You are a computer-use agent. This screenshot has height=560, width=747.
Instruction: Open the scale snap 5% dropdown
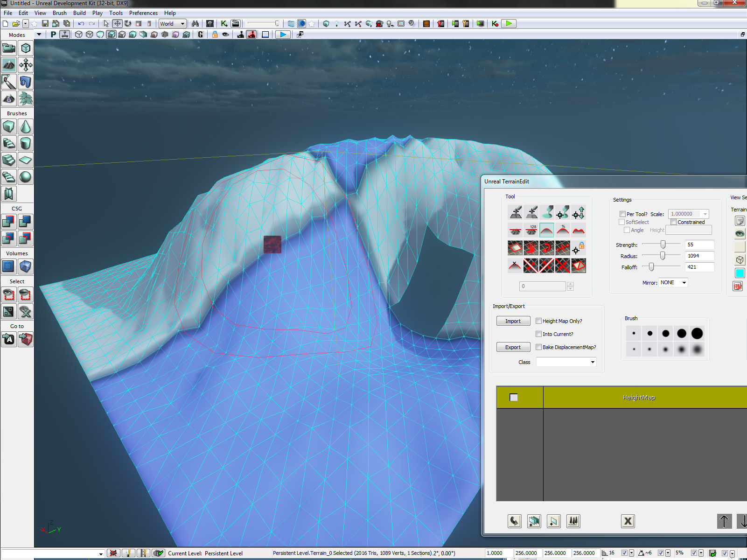tap(701, 553)
